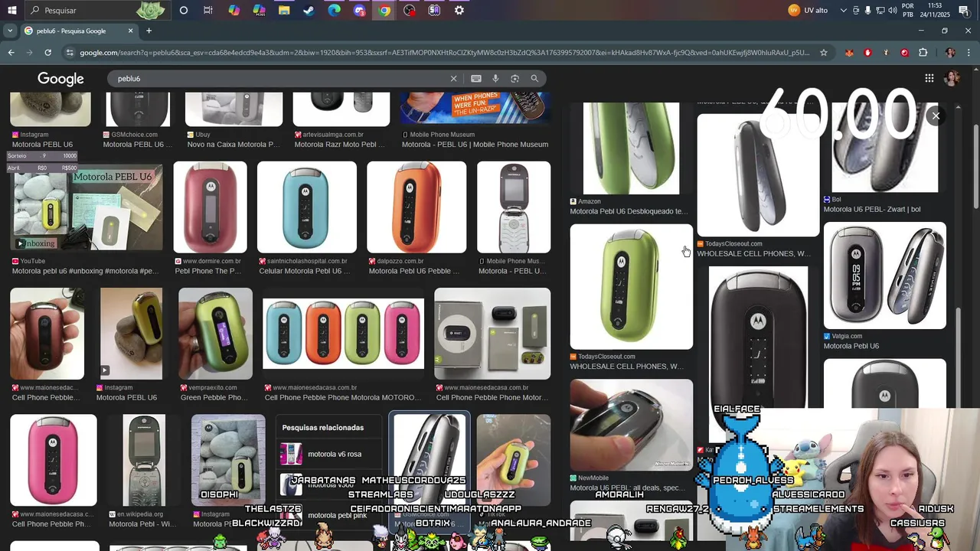Open the Valgia.com Motorola Pebl U6 image

pos(884,275)
